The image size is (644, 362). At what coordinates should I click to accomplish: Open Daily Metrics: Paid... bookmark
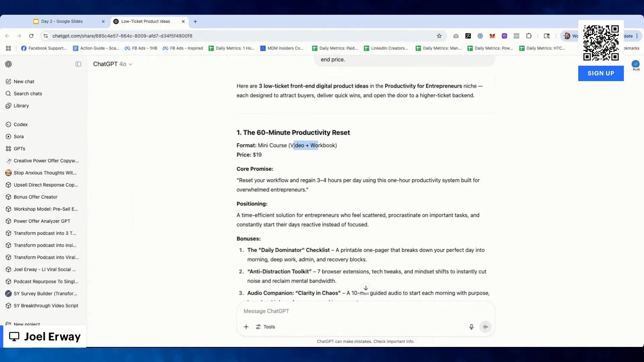335,48
